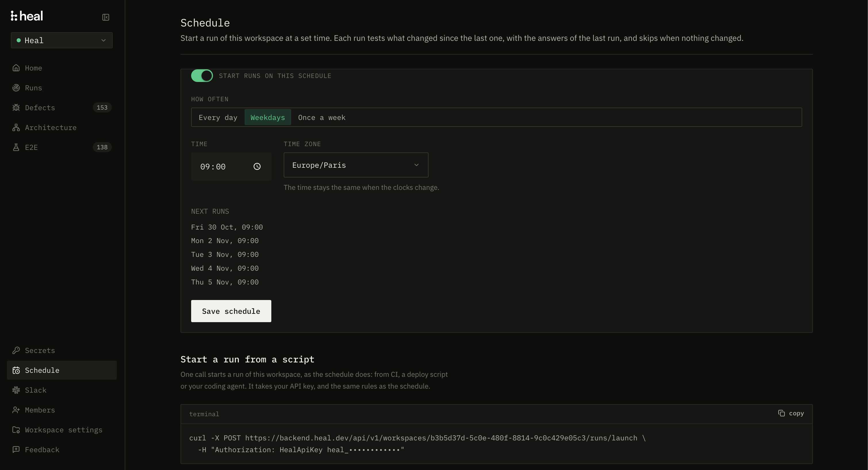Click the E2E count badge 138
Screen dimensions: 868x470
(102, 147)
